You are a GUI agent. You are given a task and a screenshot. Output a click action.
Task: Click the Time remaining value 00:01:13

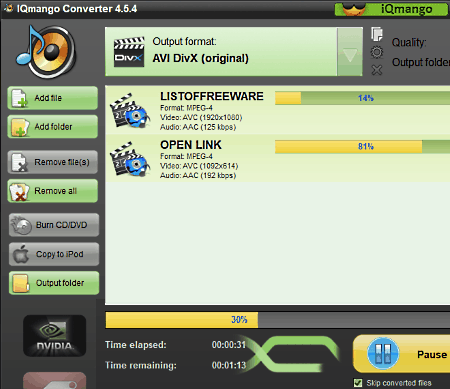pyautogui.click(x=229, y=365)
